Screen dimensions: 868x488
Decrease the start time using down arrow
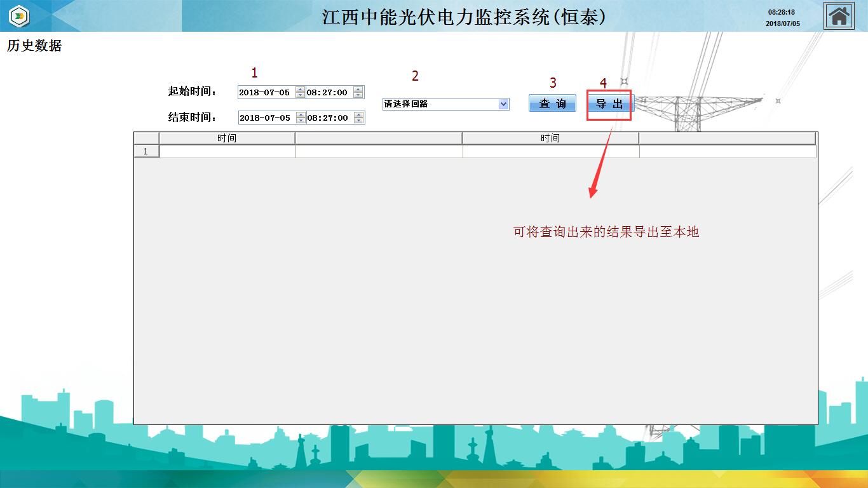point(358,95)
